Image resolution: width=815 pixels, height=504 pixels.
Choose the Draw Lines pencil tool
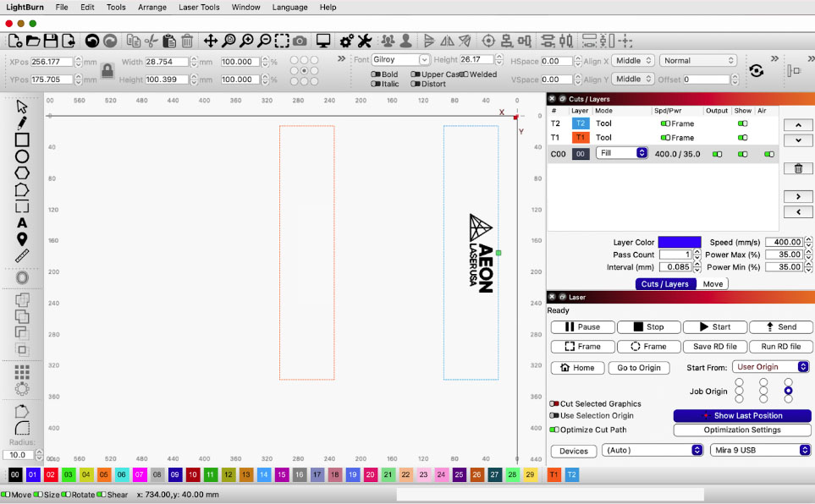click(21, 123)
